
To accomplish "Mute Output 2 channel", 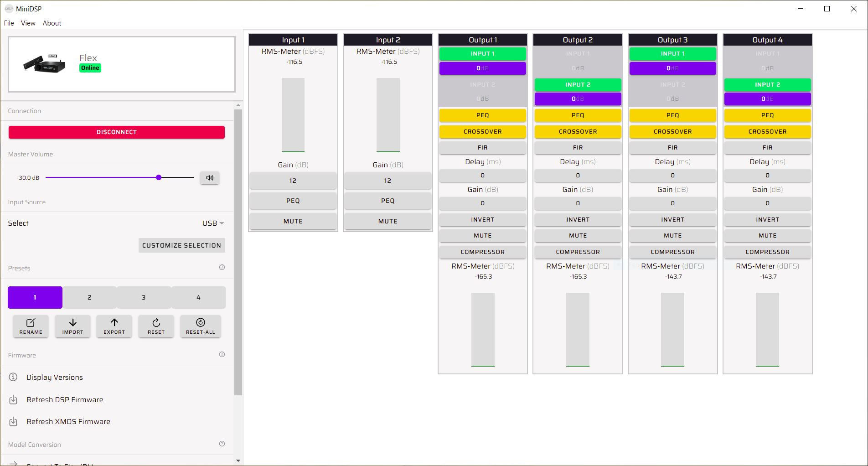I will (578, 236).
